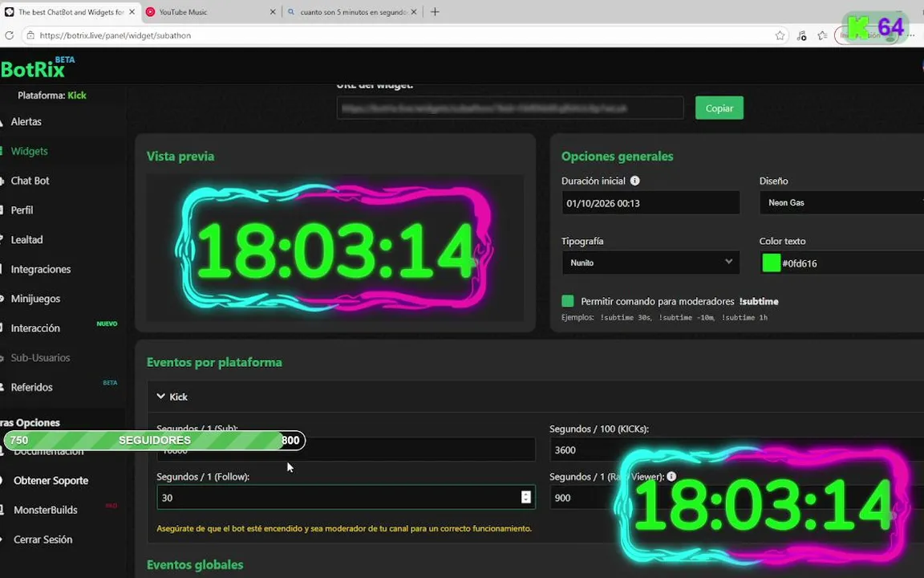Go to Perfil in the sidebar
924x578 pixels.
click(x=22, y=210)
